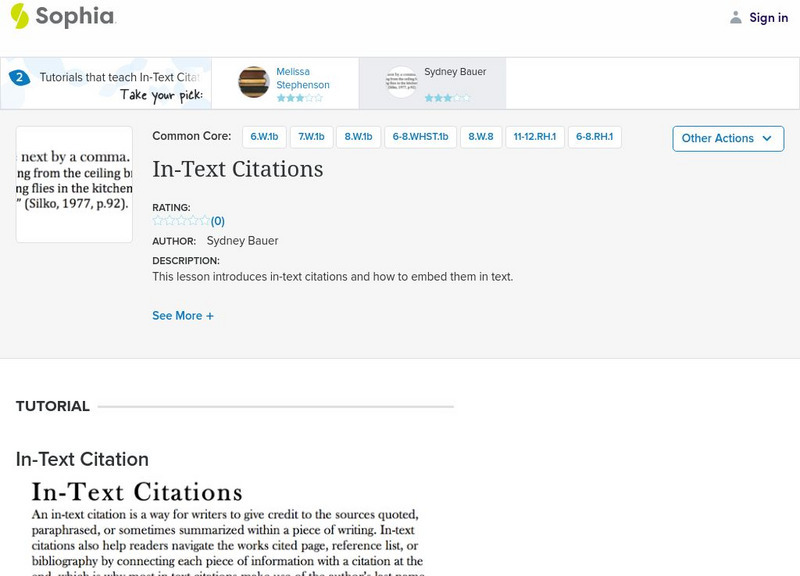The image size is (800, 576).
Task: Expand See More + description
Action: (183, 316)
